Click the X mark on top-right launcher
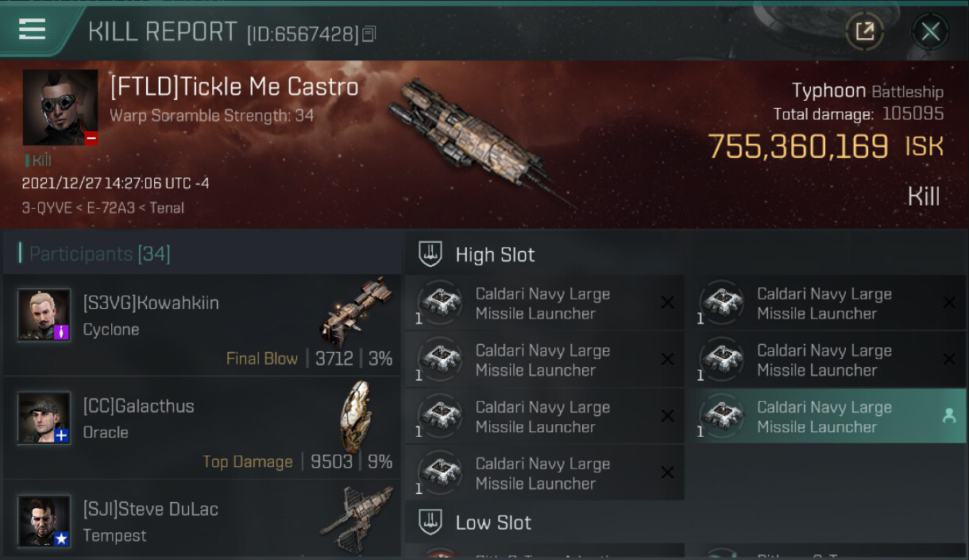This screenshot has width=969, height=560. 948,303
